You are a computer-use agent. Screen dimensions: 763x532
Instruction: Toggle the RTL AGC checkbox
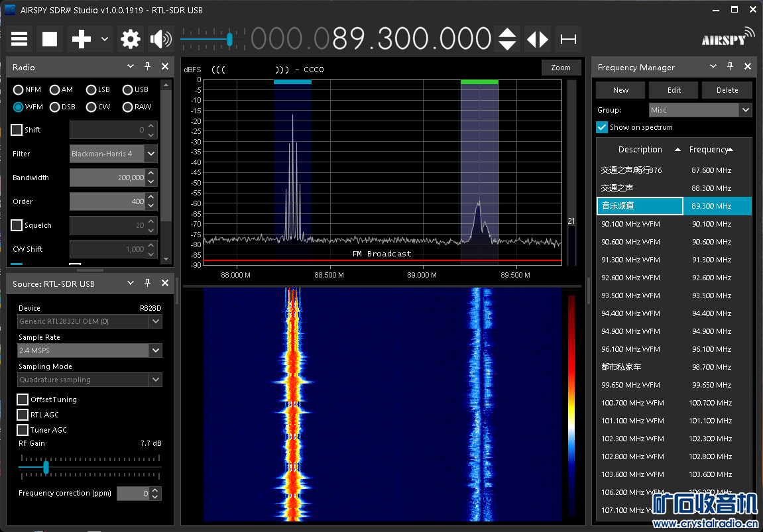pos(23,415)
